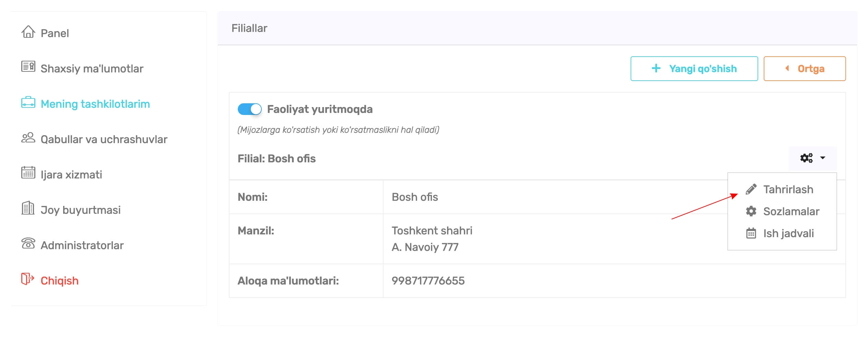
Task: Click the Yangi qo'shish button
Action: click(x=694, y=68)
